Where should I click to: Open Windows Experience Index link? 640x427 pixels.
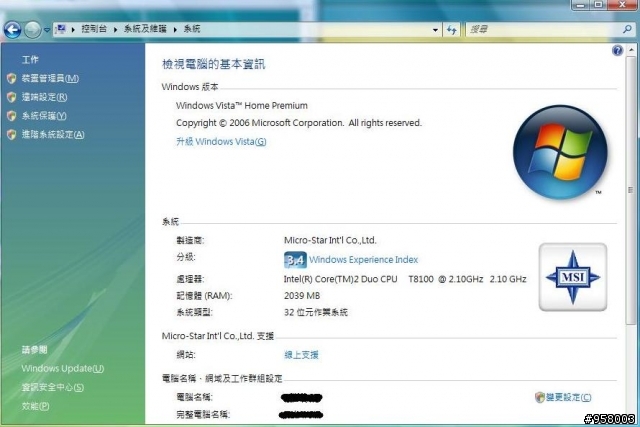click(364, 260)
